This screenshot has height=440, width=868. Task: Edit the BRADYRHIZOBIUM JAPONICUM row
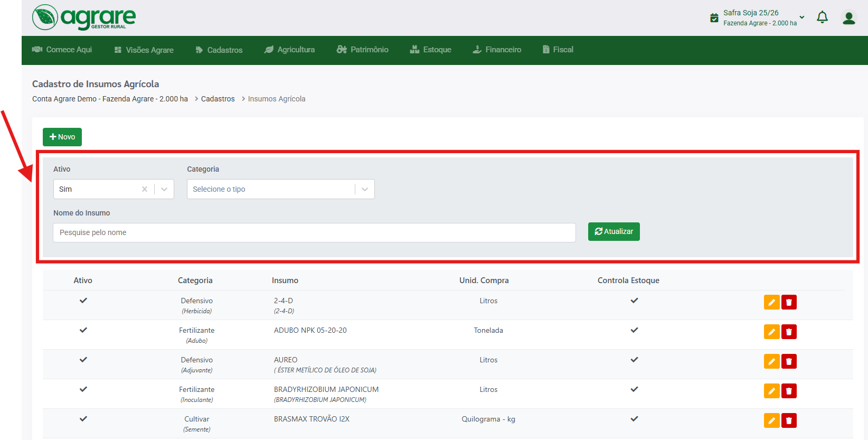pyautogui.click(x=772, y=391)
